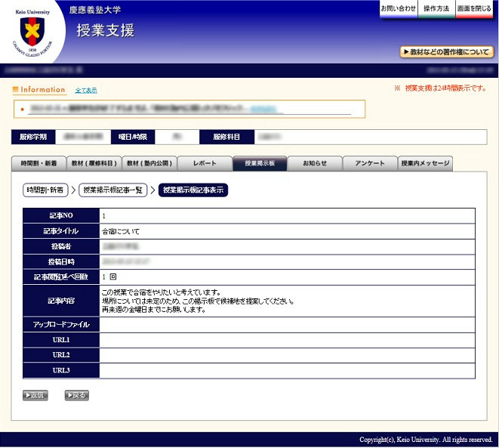The height and width of the screenshot is (448, 499).
Task: Click the 授業掲示板記事表示 breadcrumb
Action: tap(193, 190)
